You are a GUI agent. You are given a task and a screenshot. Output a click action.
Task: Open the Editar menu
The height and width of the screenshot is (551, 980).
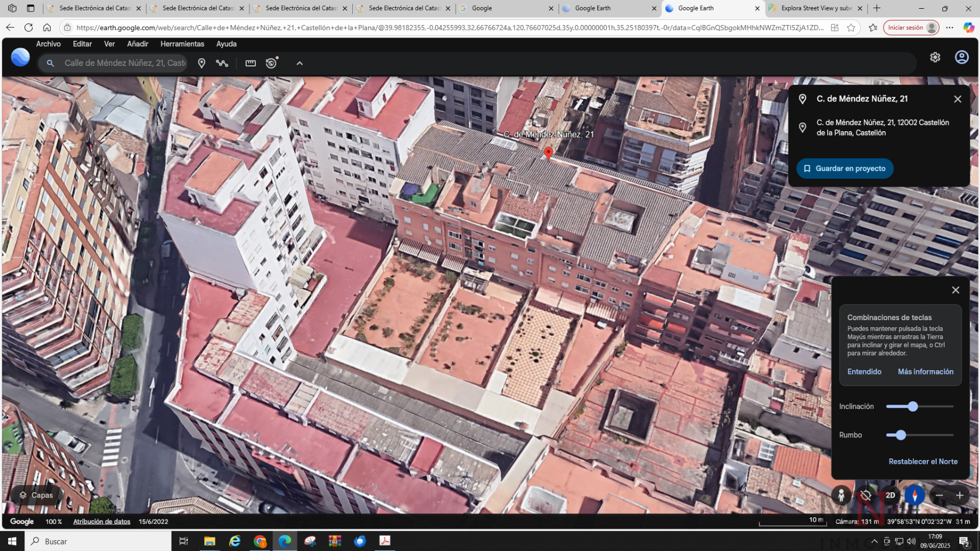click(x=82, y=44)
